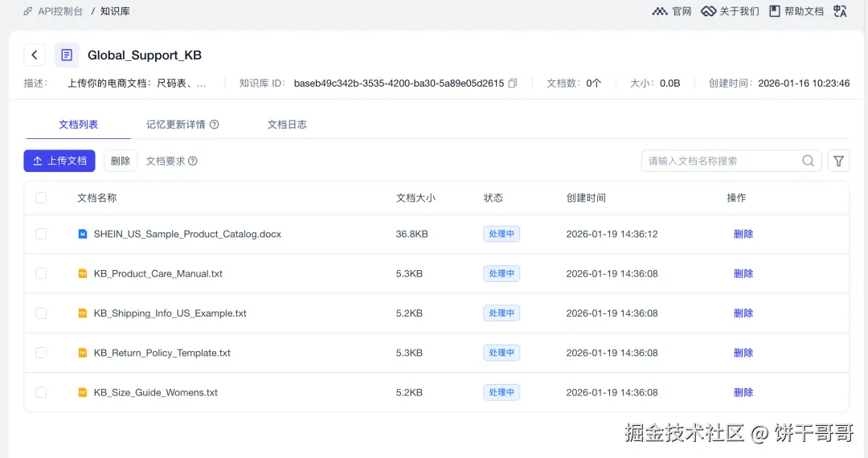
Task: Click the txt icon for KB_Return_Policy_Template
Action: pyautogui.click(x=83, y=353)
